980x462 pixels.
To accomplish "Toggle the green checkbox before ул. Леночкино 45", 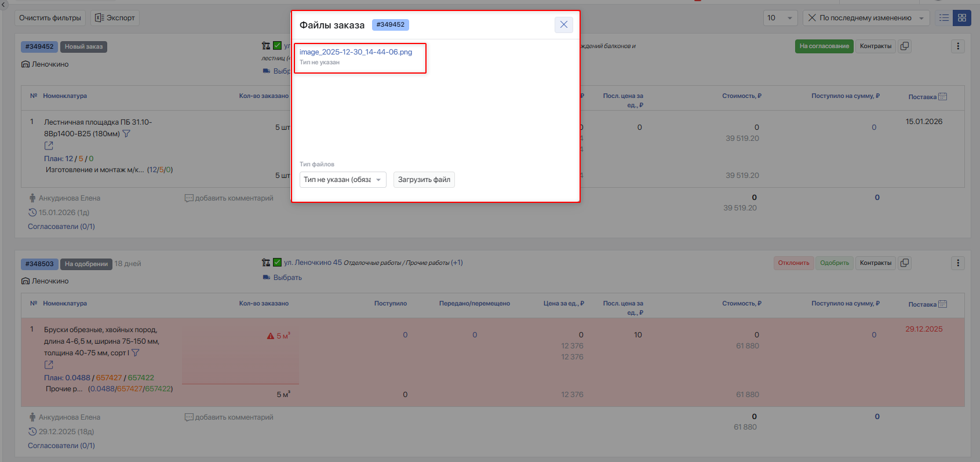I will [278, 263].
